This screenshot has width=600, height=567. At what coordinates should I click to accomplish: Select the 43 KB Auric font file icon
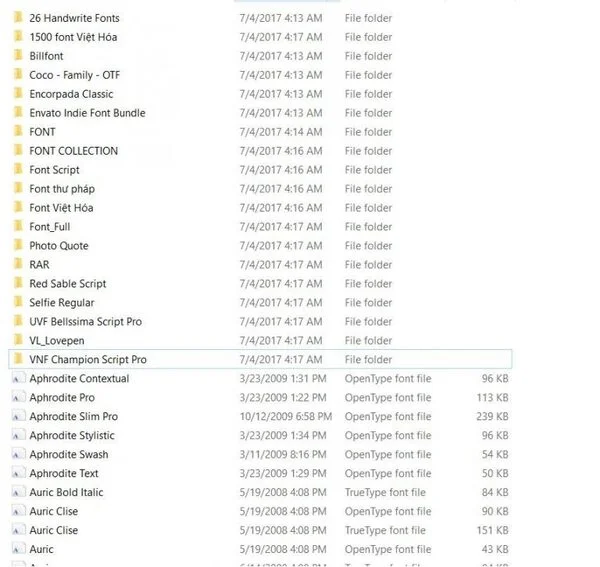coord(18,549)
